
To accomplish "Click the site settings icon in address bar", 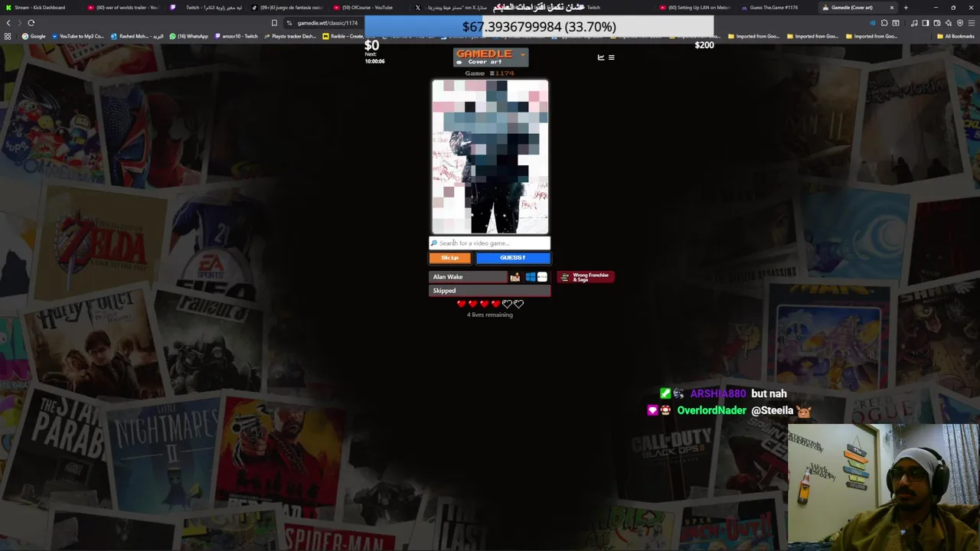I will pyautogui.click(x=289, y=23).
